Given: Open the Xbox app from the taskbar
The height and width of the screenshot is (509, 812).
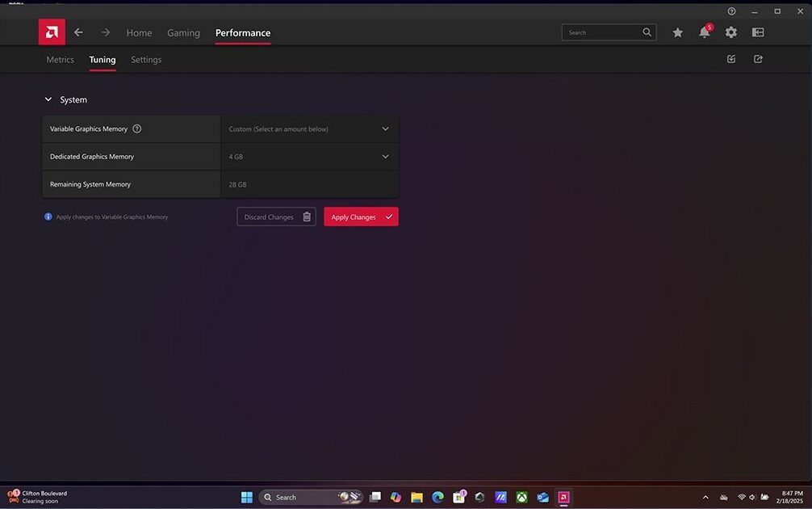Looking at the screenshot, I should [521, 497].
